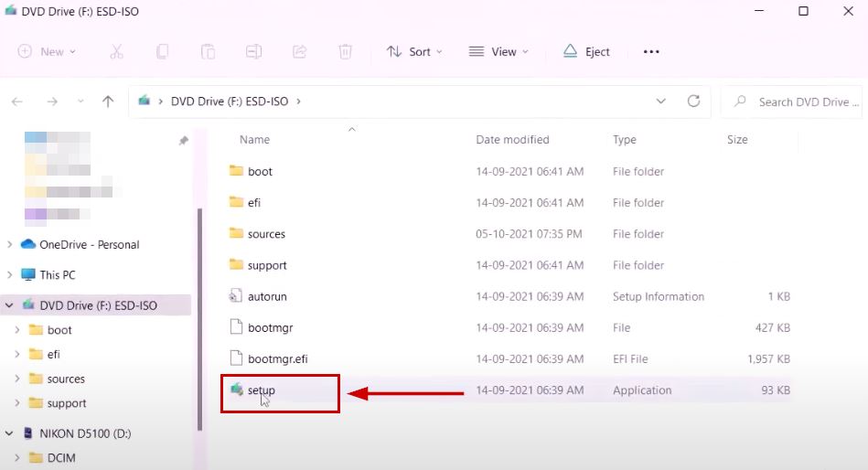
Task: Open recent locations dropdown chevron
Action: pyautogui.click(x=80, y=101)
